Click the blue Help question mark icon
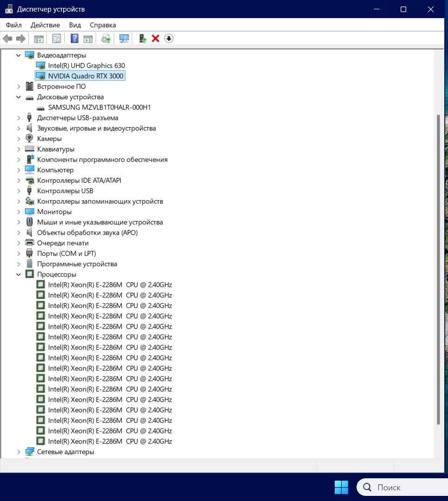This screenshot has height=501, width=448. click(x=74, y=39)
